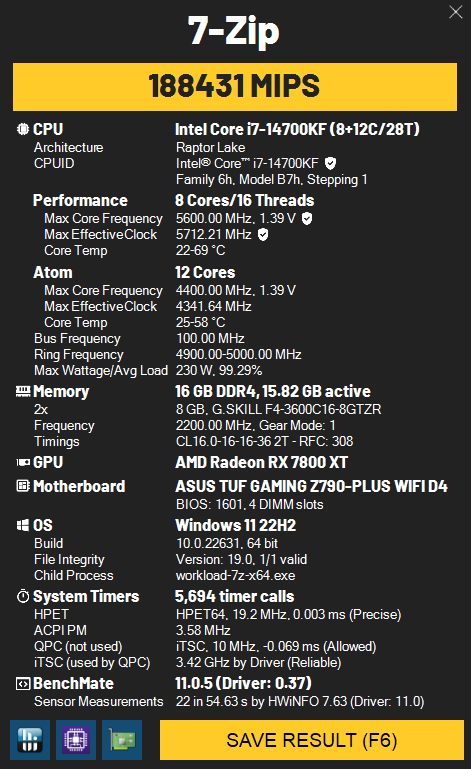
Task: Select the ASUS TUF GAMING Z790-PLUS motherboard name
Action: coord(312,486)
